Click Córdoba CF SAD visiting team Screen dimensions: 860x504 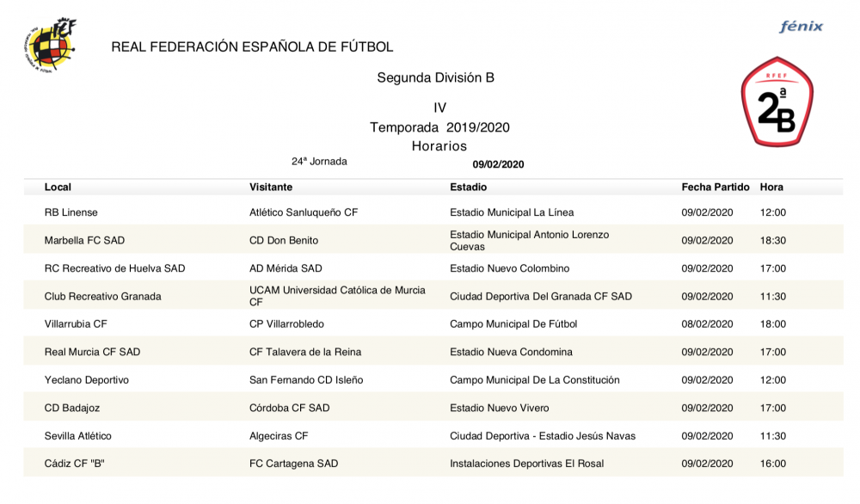tap(289, 408)
